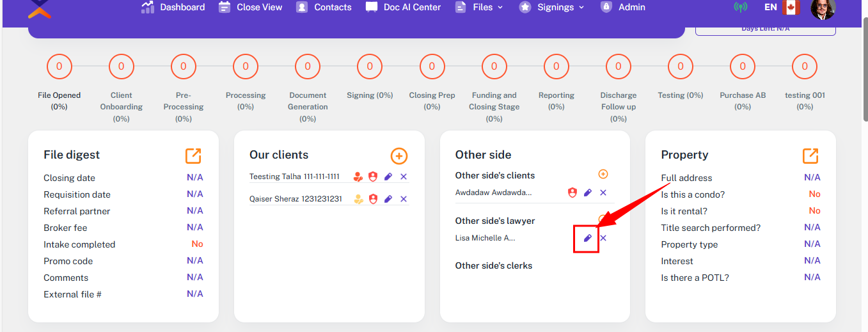868x332 pixels.
Task: Delete Teesting Talha from Our clients
Action: pos(404,177)
